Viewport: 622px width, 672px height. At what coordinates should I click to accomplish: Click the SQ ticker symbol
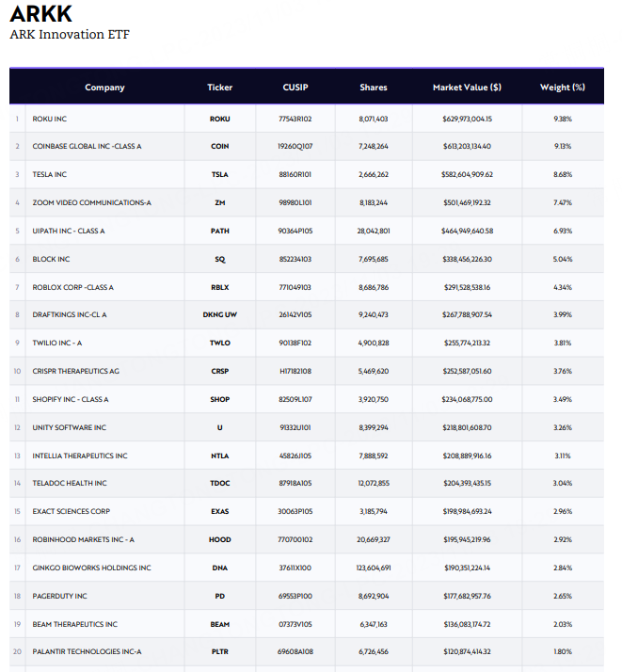(x=220, y=259)
